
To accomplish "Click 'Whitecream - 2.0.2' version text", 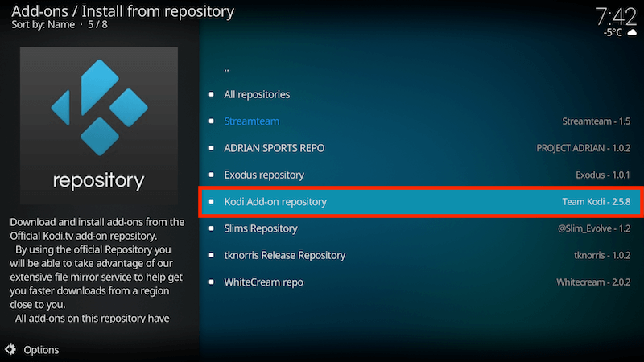I will [593, 282].
